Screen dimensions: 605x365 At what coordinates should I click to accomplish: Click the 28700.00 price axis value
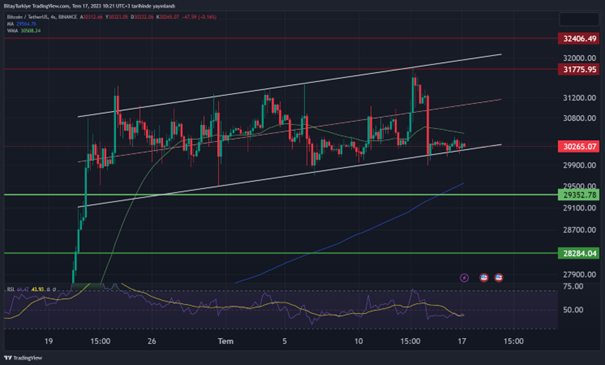point(579,230)
